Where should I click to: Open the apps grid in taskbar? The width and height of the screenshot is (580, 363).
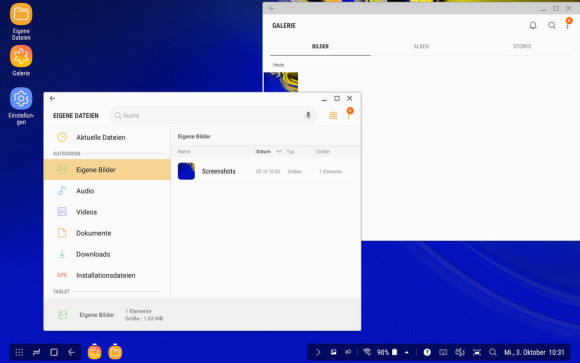(x=19, y=352)
